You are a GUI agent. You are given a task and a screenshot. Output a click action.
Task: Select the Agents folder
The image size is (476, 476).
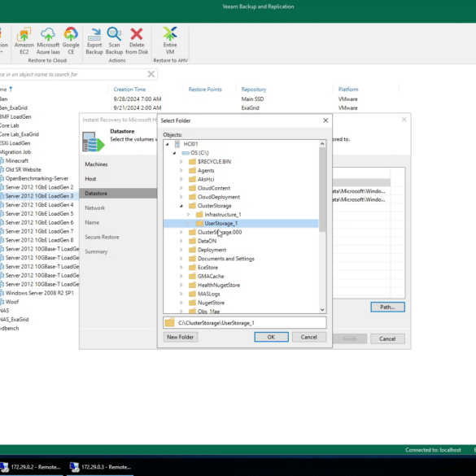point(206,170)
